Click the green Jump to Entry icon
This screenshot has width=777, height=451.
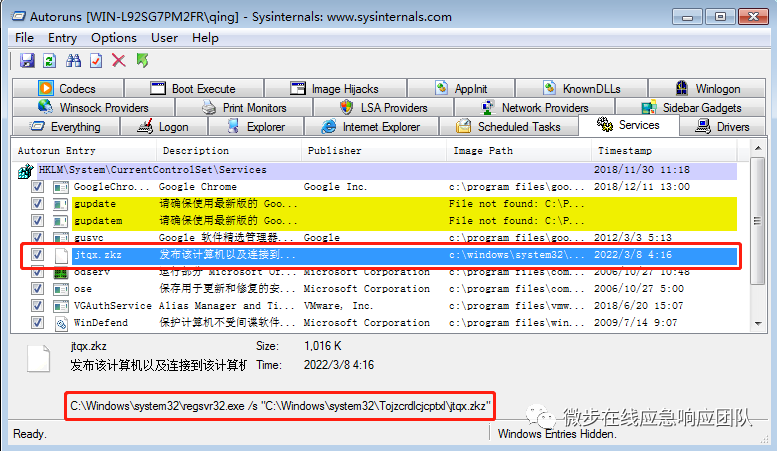tap(142, 60)
